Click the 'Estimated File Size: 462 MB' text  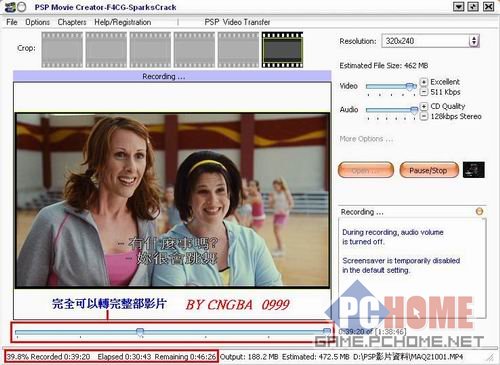point(384,66)
